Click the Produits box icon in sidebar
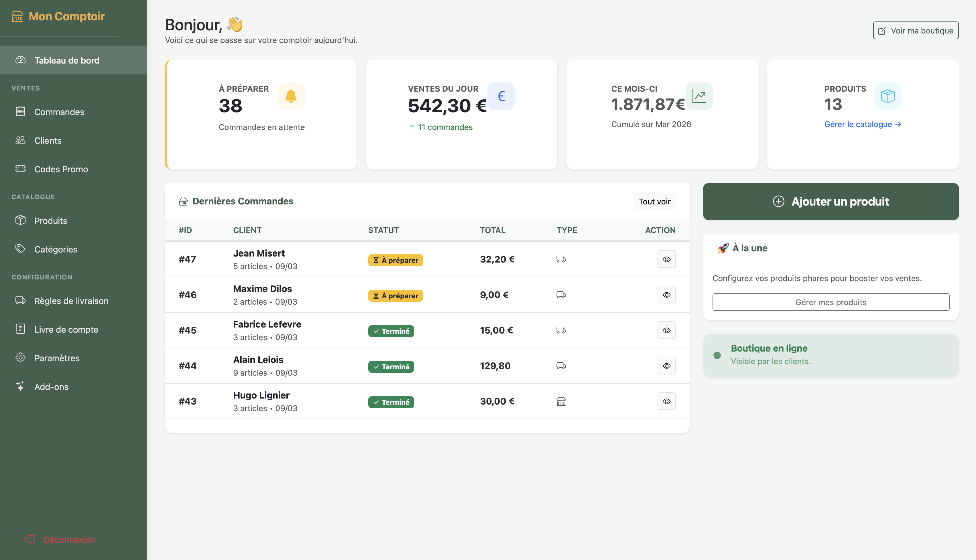976x560 pixels. click(x=20, y=220)
